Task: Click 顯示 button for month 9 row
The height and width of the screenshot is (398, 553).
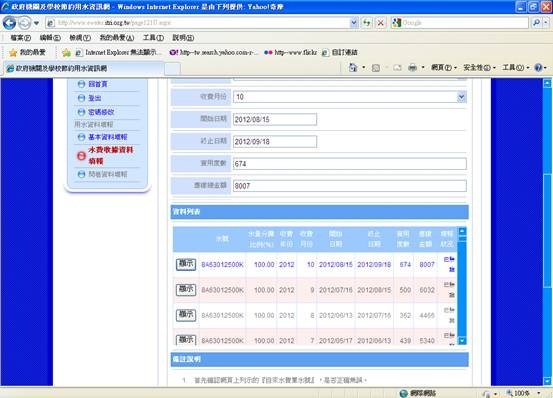Action: click(x=186, y=290)
